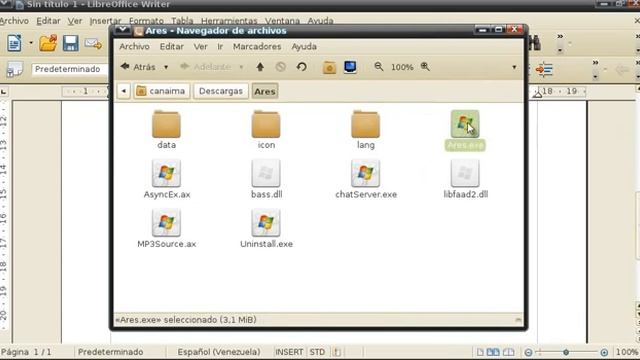The width and height of the screenshot is (640, 360).
Task: Click Open file icon in Writer
Action: 48,43
